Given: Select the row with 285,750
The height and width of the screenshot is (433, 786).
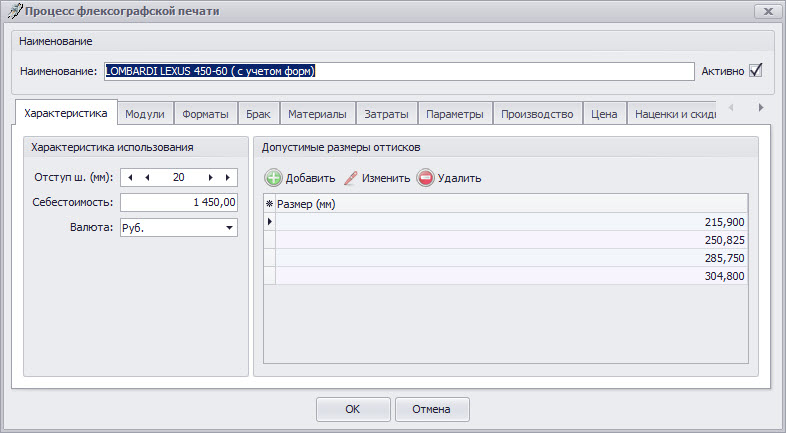Looking at the screenshot, I should pos(512,258).
